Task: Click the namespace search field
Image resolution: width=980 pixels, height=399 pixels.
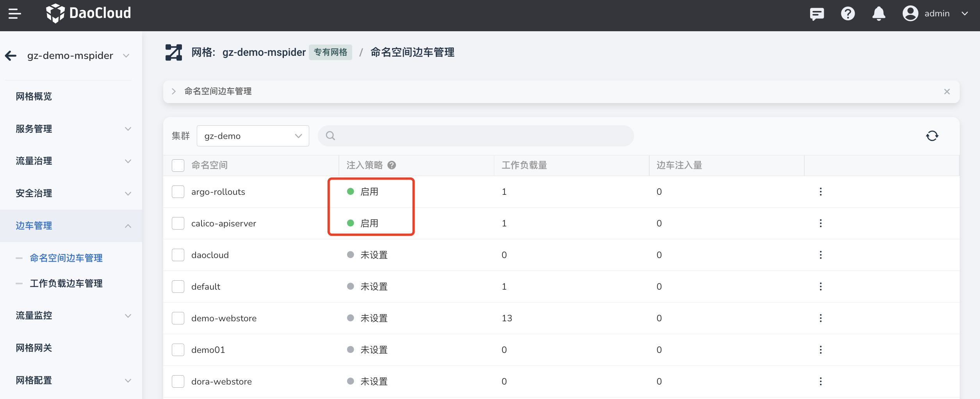Action: pos(476,136)
